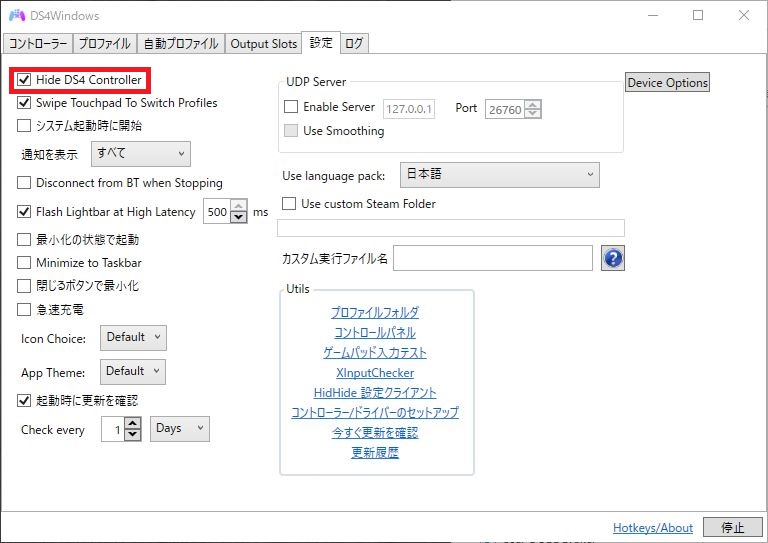Open the App Theme dropdown
The image size is (768, 543).
(133, 372)
